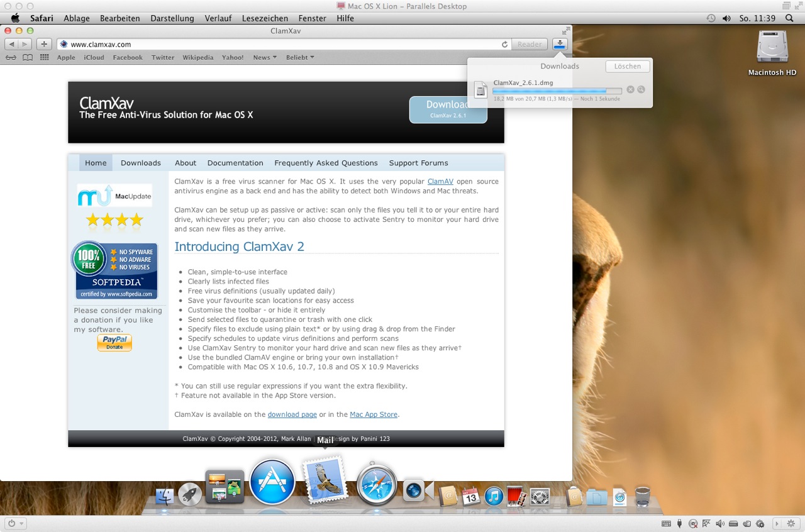Enter Safari full screen mode arrows
Screen dimensions: 805x532
565,30
